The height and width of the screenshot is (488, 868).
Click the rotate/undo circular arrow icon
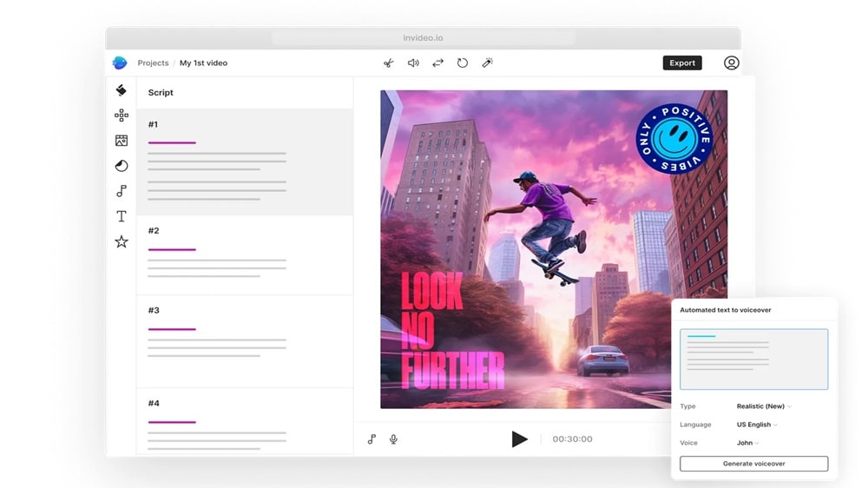(x=463, y=63)
